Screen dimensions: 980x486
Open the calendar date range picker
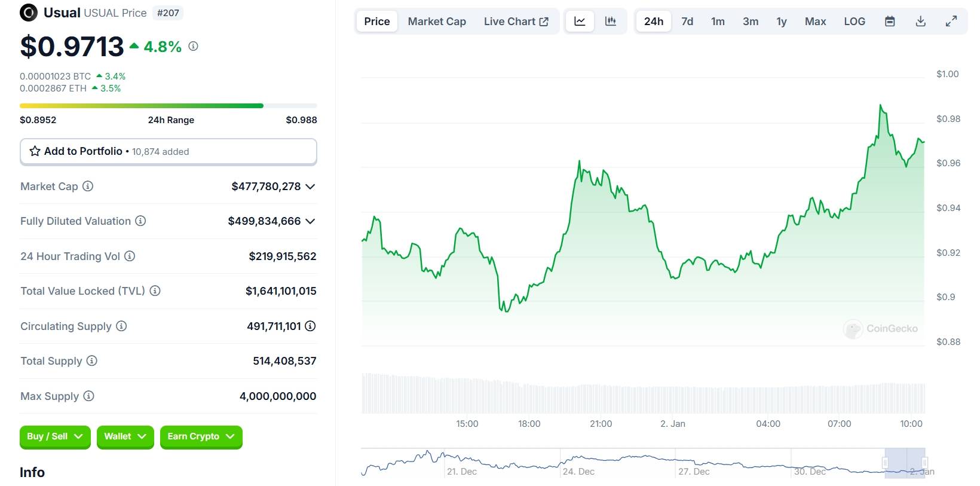tap(890, 22)
